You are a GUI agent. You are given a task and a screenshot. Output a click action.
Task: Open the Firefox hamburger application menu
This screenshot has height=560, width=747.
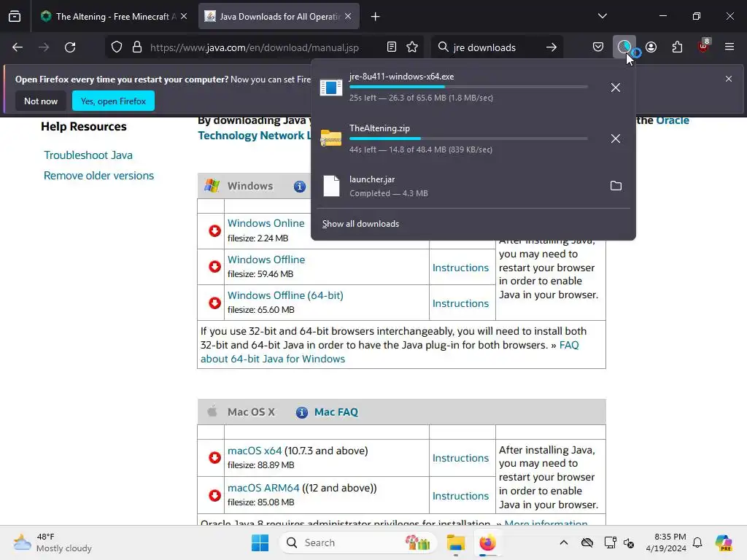pos(729,47)
